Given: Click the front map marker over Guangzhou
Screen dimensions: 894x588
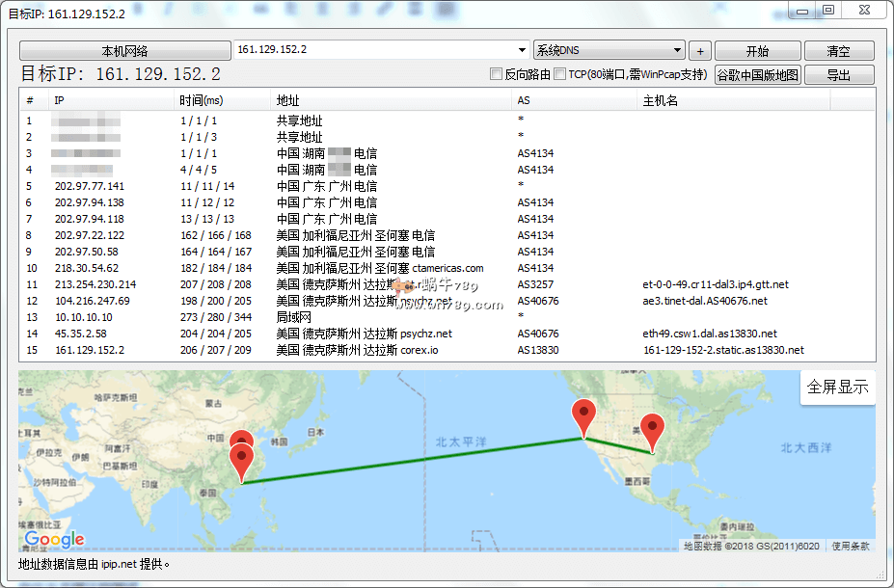Looking at the screenshot, I should (241, 460).
